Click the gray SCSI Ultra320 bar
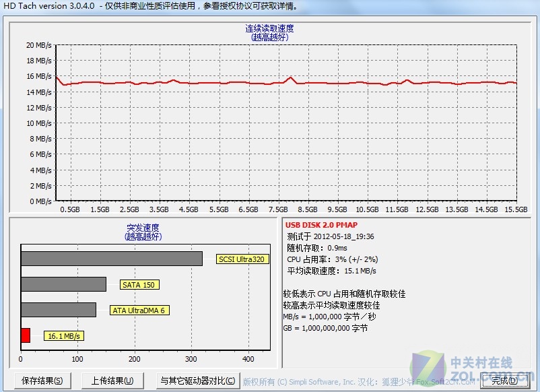 coord(111,259)
